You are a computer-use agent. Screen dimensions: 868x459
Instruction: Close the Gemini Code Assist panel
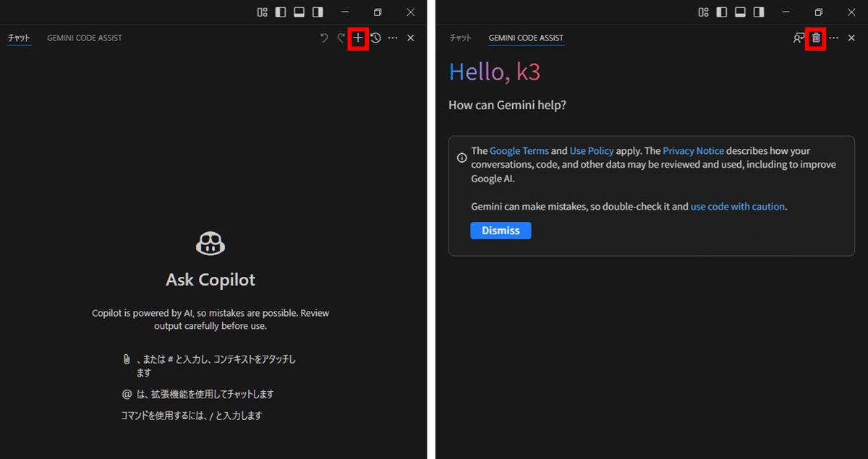click(x=851, y=38)
